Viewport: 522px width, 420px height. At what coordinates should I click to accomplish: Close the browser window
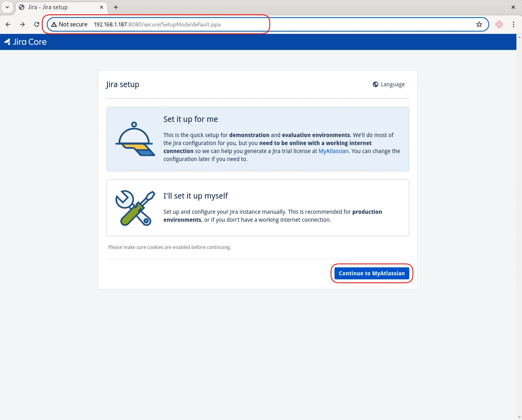click(x=513, y=7)
